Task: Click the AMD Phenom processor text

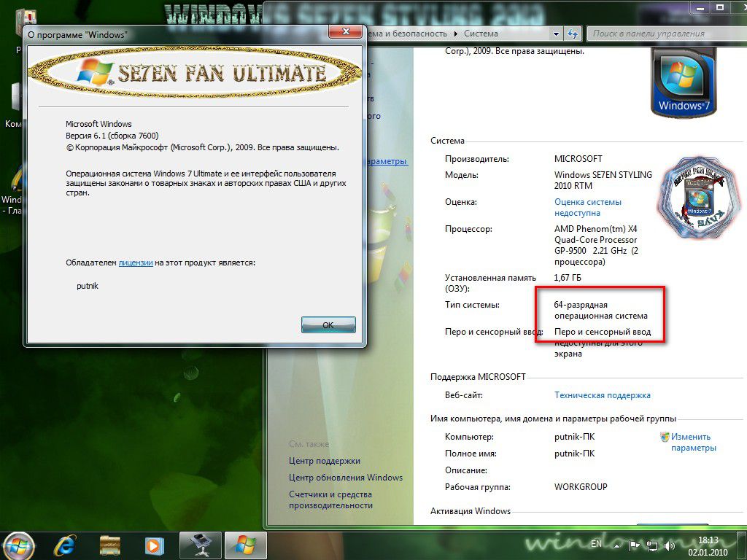Action: point(596,245)
